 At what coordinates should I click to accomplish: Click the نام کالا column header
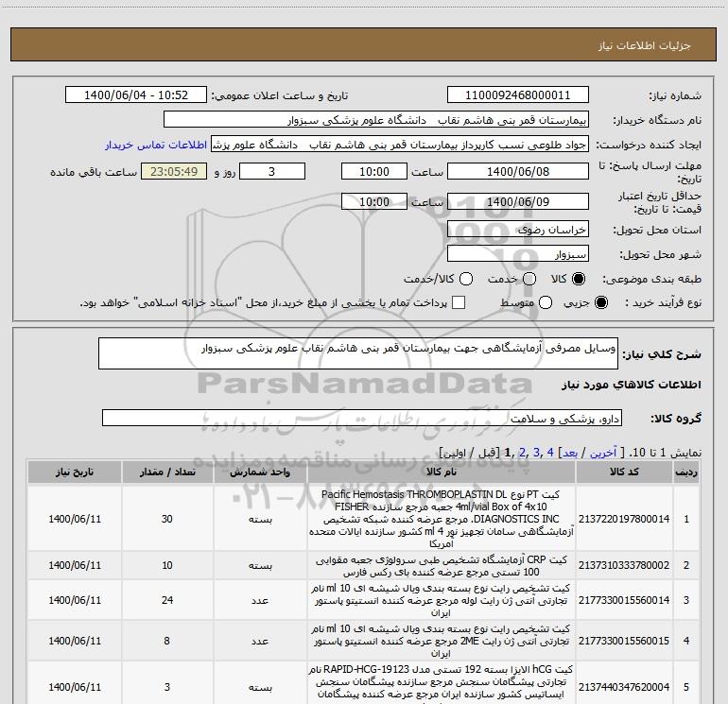pos(442,472)
